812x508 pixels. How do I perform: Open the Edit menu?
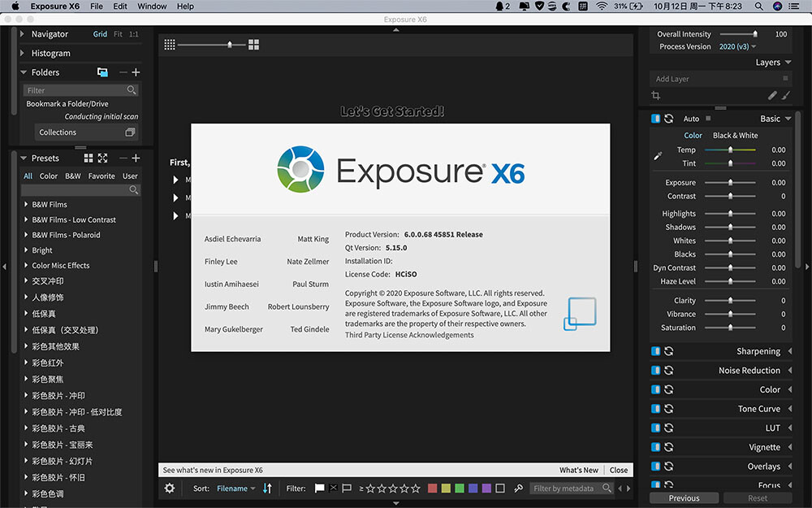click(120, 7)
